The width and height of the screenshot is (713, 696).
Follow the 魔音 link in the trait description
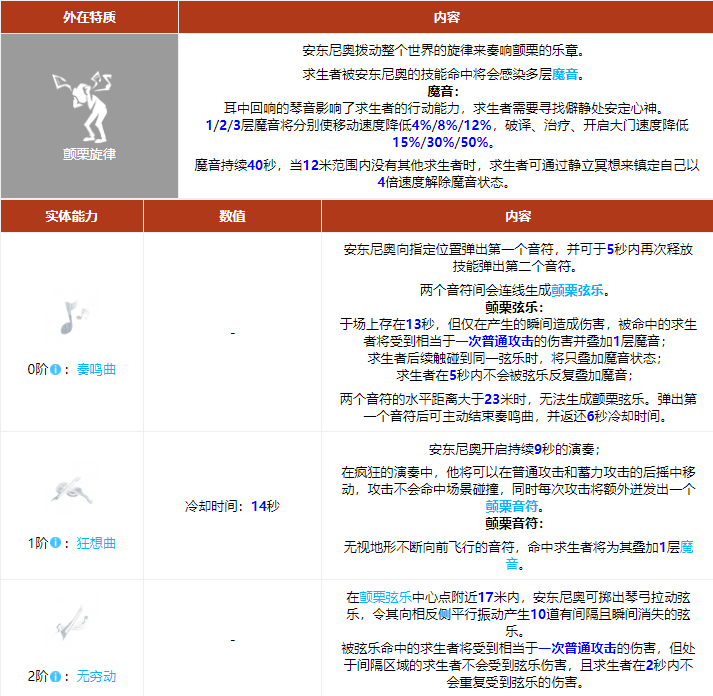565,74
